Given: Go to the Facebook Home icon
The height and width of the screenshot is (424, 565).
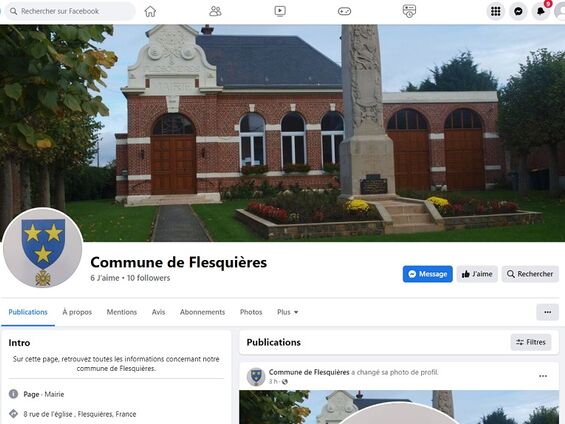Looking at the screenshot, I should [x=150, y=12].
